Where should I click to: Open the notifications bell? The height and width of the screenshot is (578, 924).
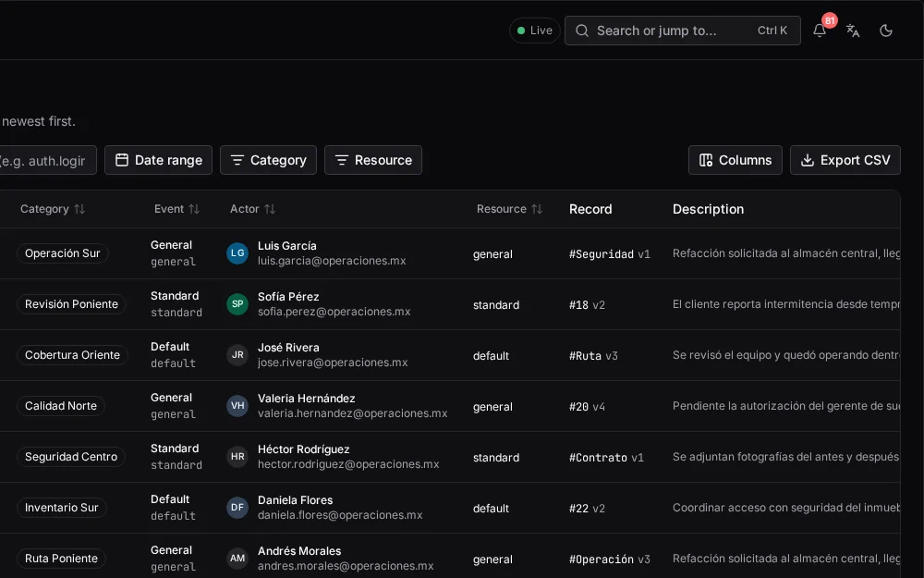tap(819, 31)
